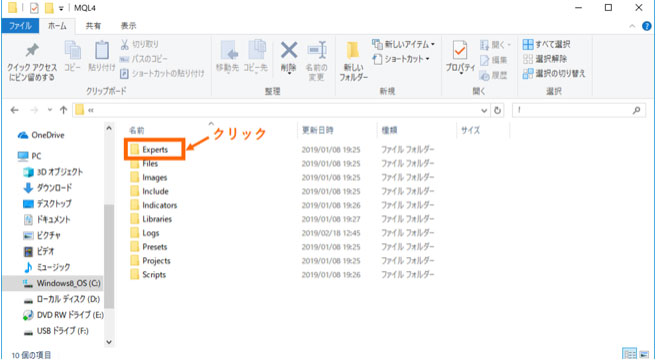Select the Include folder
The height and width of the screenshot is (363, 656).
click(149, 191)
